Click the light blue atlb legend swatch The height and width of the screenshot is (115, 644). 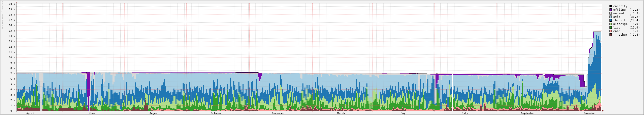610,17
